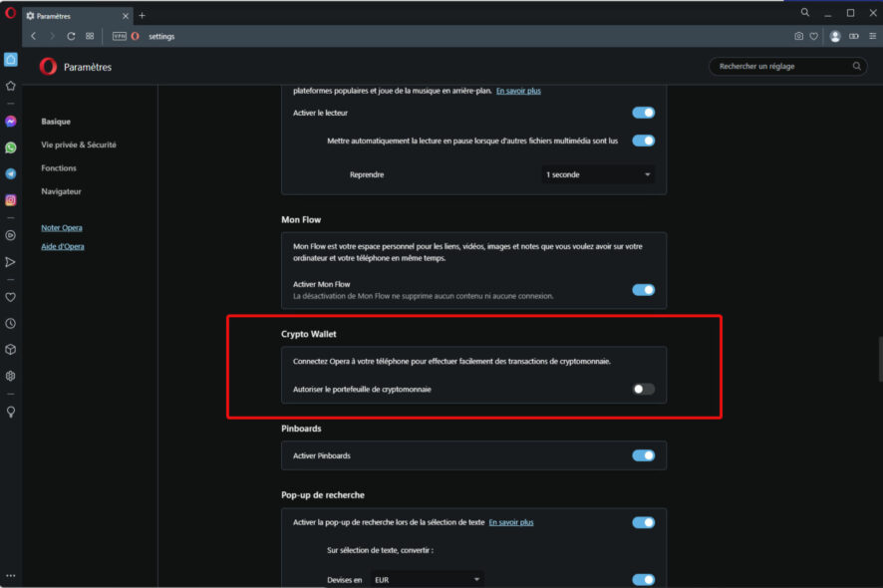Click the Pinboards section heading
The height and width of the screenshot is (588, 883).
(301, 429)
